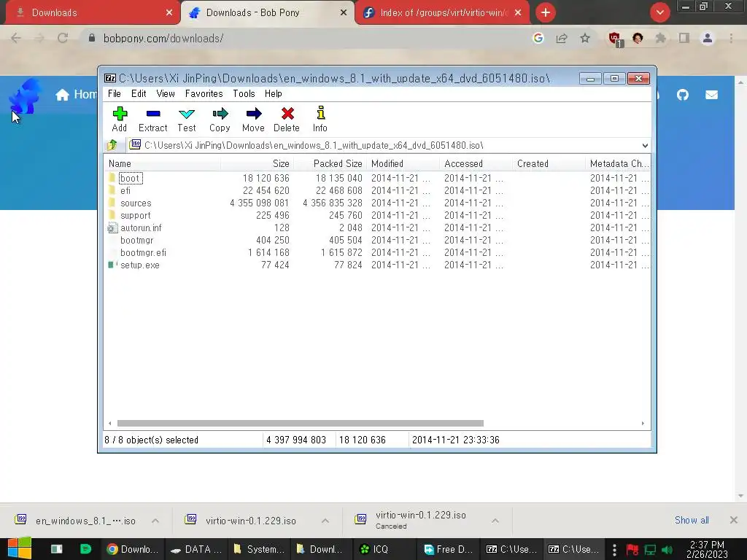Open the Help menu
The height and width of the screenshot is (560, 747).
[x=274, y=93]
